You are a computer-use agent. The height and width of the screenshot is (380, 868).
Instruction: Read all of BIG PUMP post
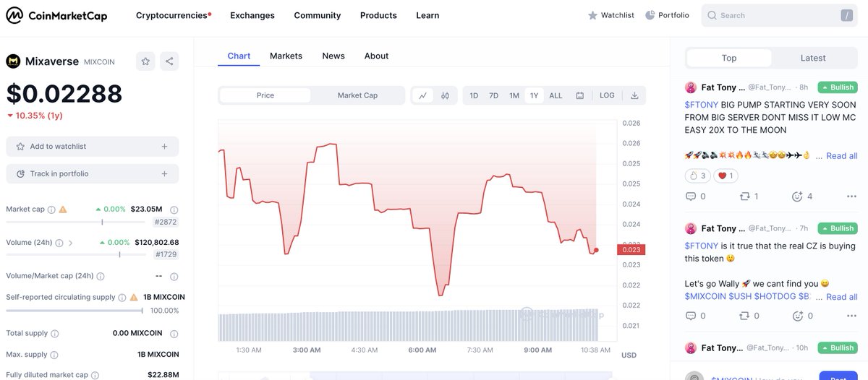coord(842,156)
